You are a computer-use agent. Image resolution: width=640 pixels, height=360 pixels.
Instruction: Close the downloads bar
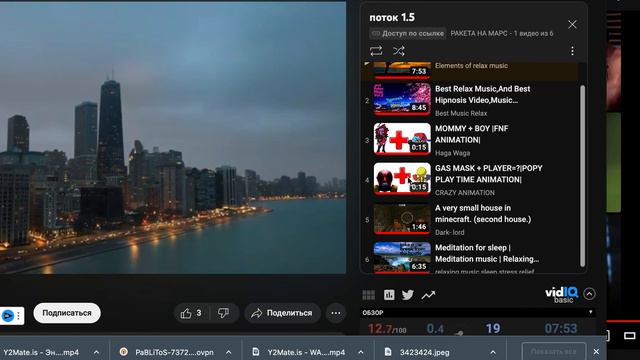pos(596,351)
